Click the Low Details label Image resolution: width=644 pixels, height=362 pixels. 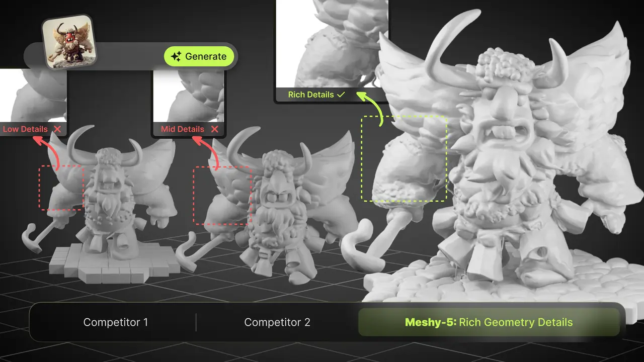[x=25, y=129]
